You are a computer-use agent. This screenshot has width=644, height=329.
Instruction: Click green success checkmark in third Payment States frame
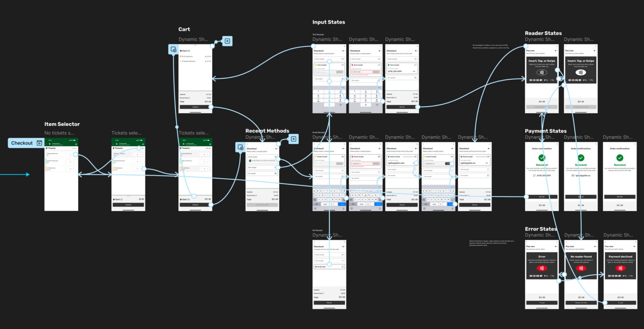(x=620, y=158)
